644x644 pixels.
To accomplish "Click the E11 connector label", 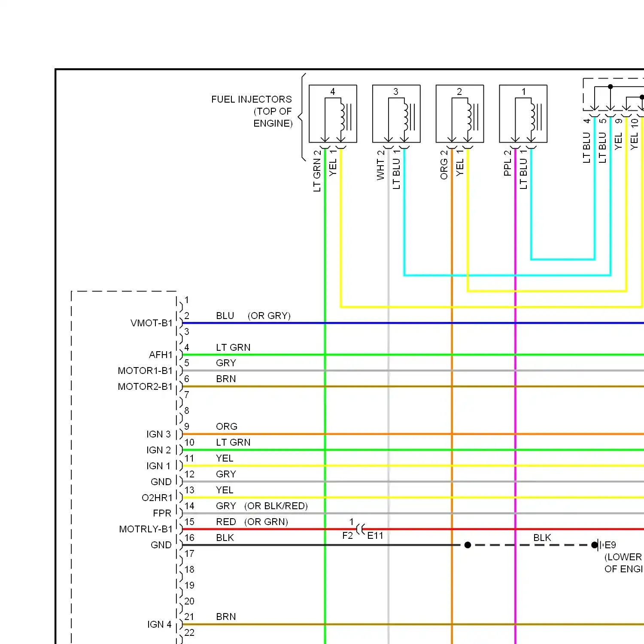I will pyautogui.click(x=375, y=535).
